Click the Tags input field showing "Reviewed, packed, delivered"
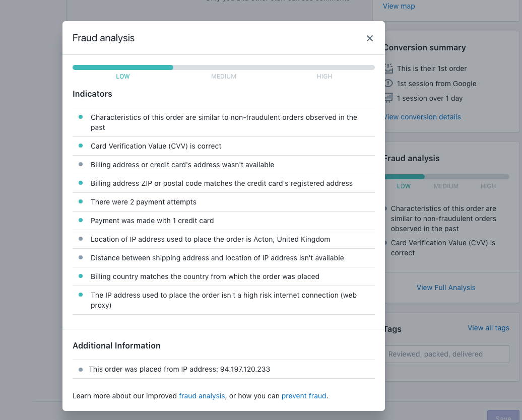This screenshot has height=420, width=522. tap(446, 354)
